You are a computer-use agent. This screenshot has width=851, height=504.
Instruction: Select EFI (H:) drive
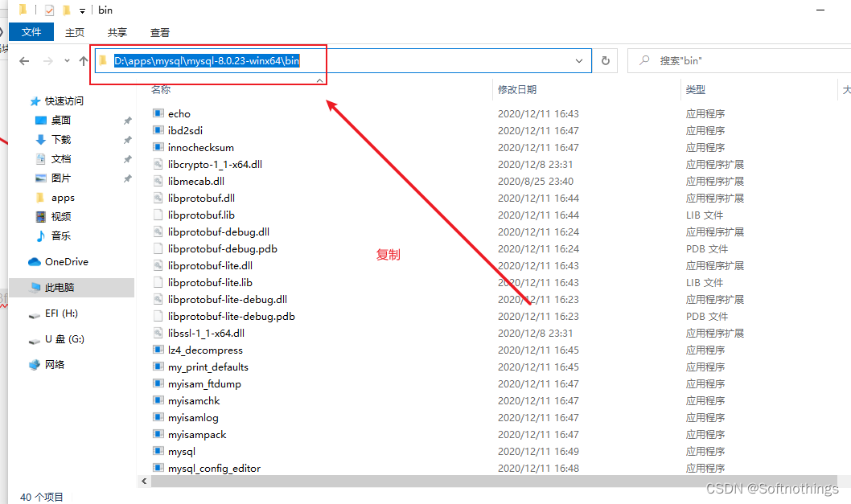pyautogui.click(x=61, y=313)
